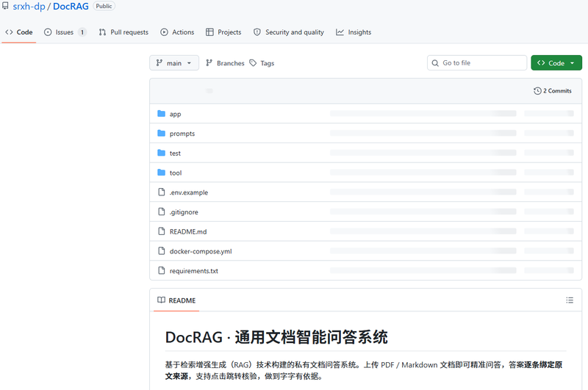Switch to the Code tab
This screenshot has height=390, width=588.
[19, 32]
